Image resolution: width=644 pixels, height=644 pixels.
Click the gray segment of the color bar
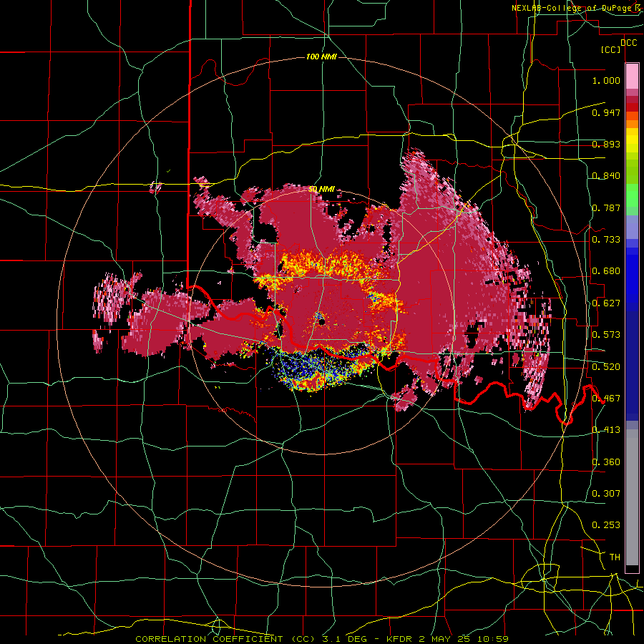632,497
